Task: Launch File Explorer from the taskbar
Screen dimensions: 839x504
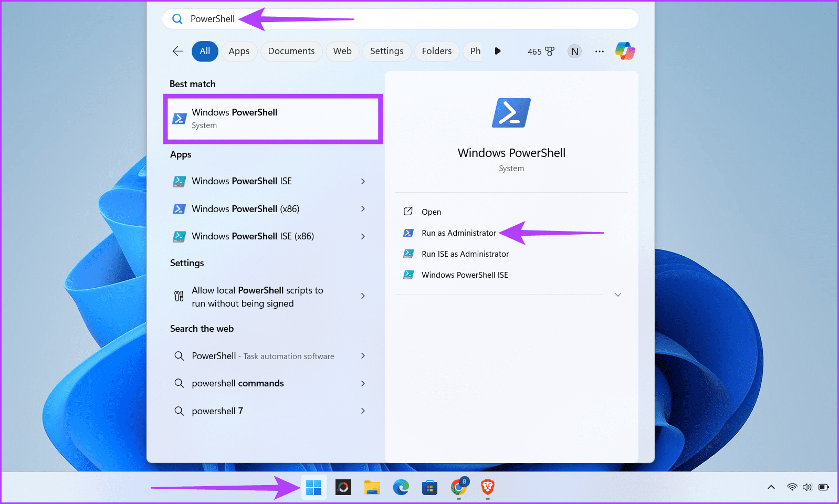Action: tap(372, 487)
